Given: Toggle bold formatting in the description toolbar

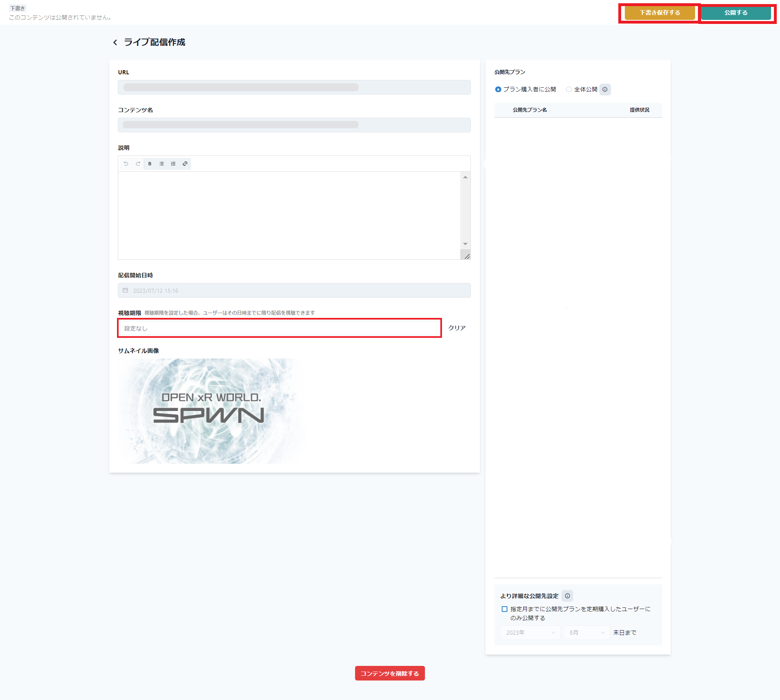Looking at the screenshot, I should 149,164.
